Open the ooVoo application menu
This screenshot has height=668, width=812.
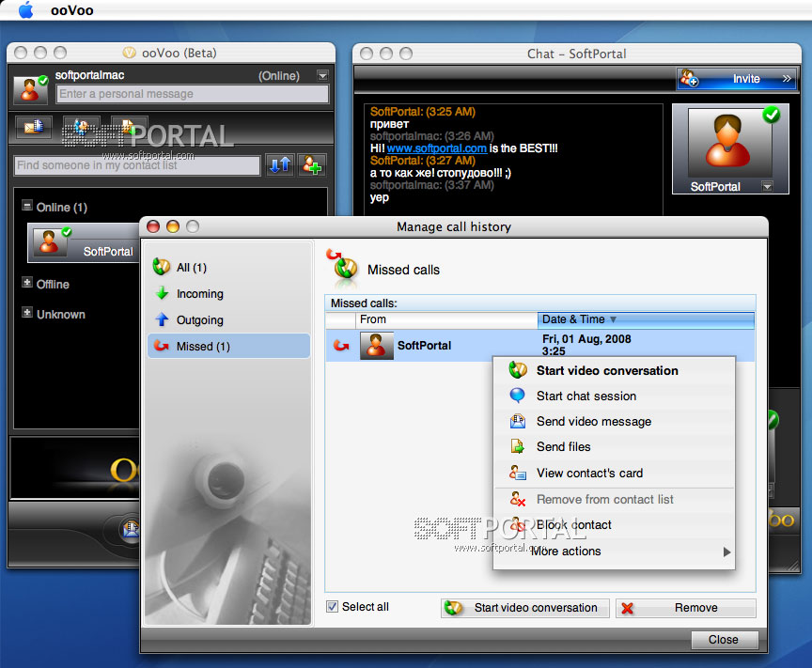(x=72, y=10)
